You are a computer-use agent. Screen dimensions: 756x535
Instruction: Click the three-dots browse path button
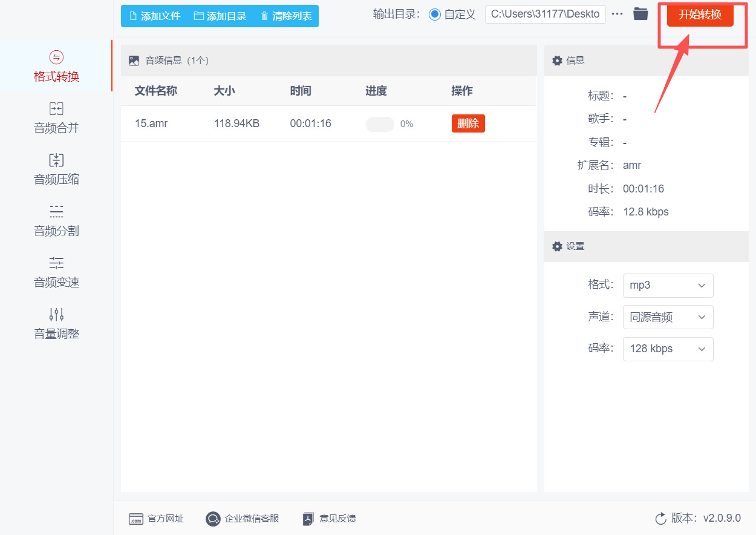(617, 14)
